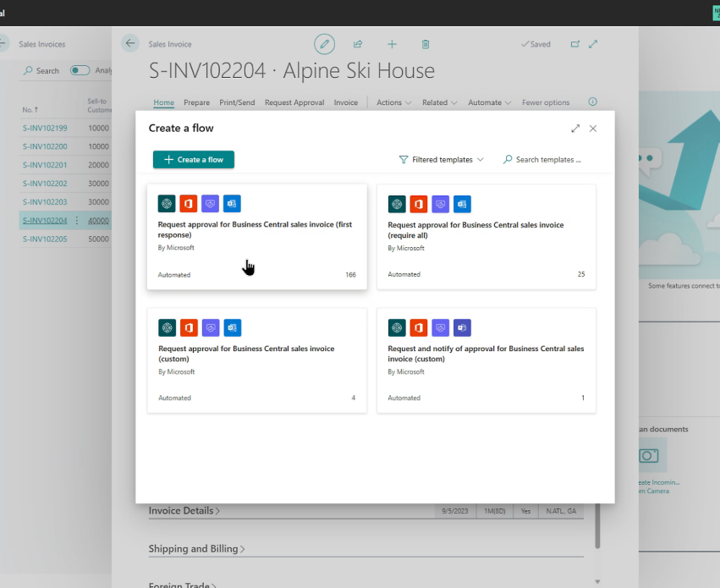The height and width of the screenshot is (588, 720).
Task: Open the Related dropdown menu
Action: tap(439, 102)
